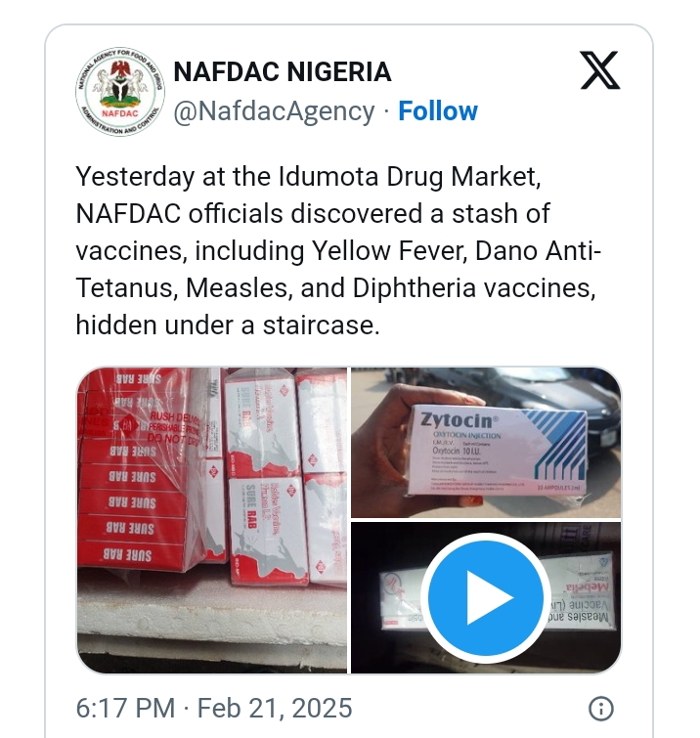Follow the NAFDAC account via the Follow link
The image size is (700, 738).
(438, 111)
